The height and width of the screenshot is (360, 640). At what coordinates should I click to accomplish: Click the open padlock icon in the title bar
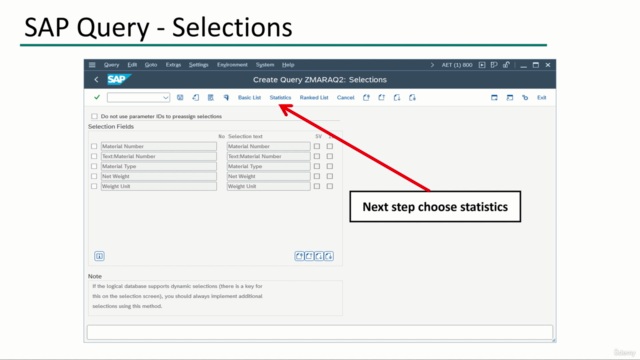(x=507, y=65)
